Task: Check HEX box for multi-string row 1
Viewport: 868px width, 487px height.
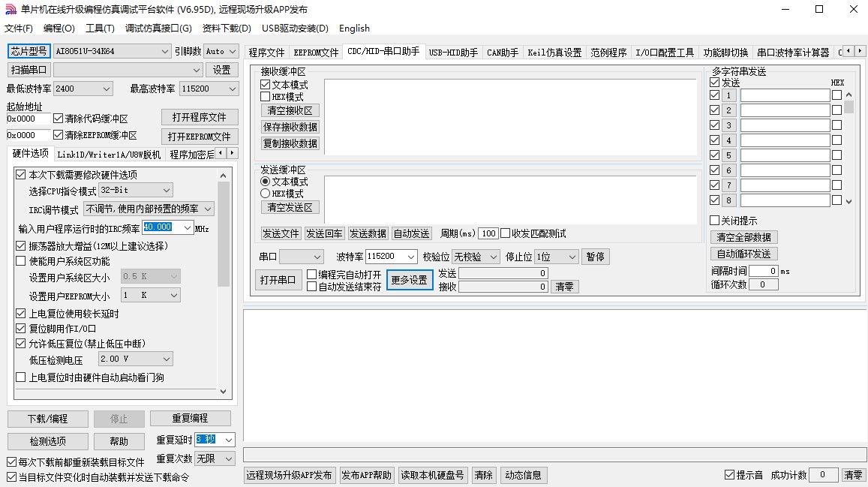Action: point(837,95)
